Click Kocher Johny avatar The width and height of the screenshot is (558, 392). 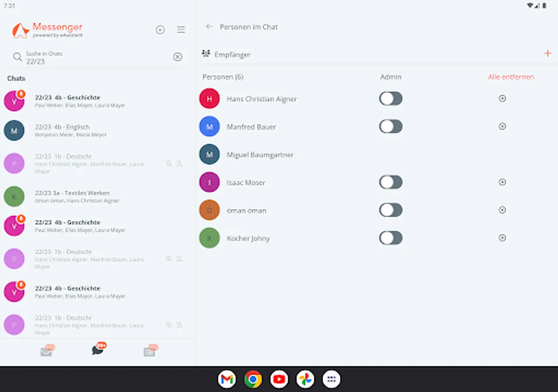(209, 238)
